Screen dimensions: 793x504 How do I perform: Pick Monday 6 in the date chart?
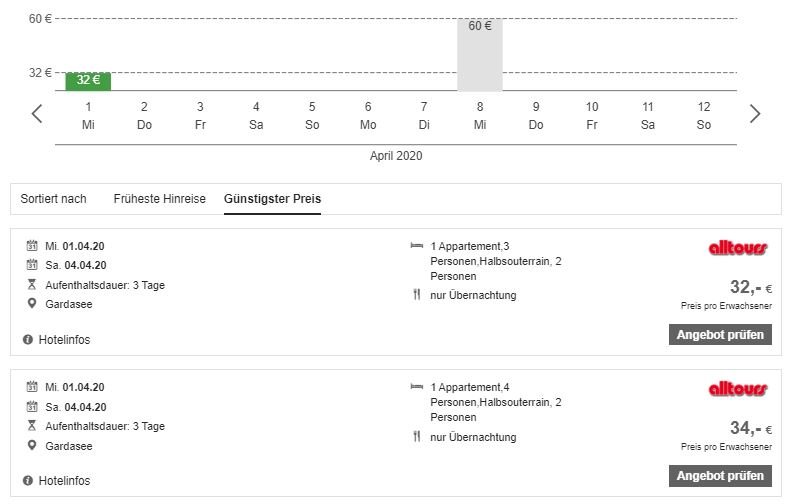[x=368, y=115]
